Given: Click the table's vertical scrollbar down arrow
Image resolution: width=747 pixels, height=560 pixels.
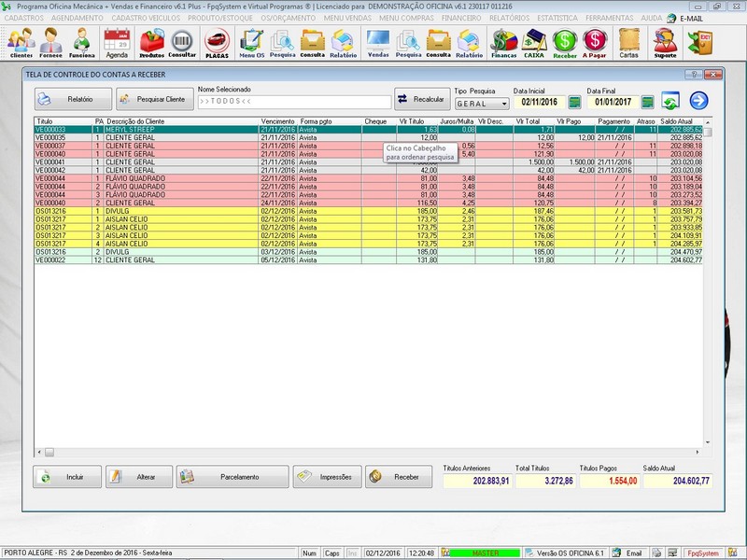Looking at the screenshot, I should 708,442.
